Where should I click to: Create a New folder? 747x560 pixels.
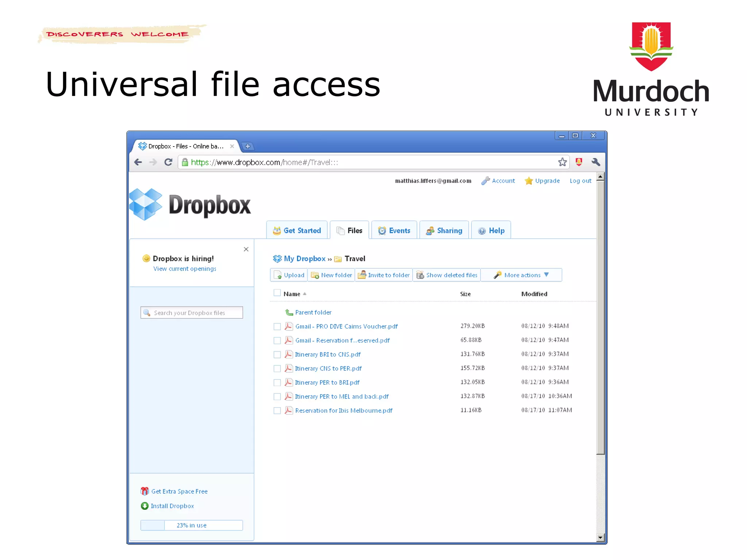pyautogui.click(x=331, y=275)
